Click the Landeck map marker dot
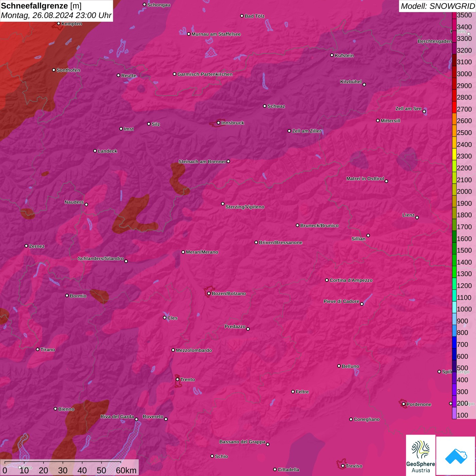 click(95, 151)
